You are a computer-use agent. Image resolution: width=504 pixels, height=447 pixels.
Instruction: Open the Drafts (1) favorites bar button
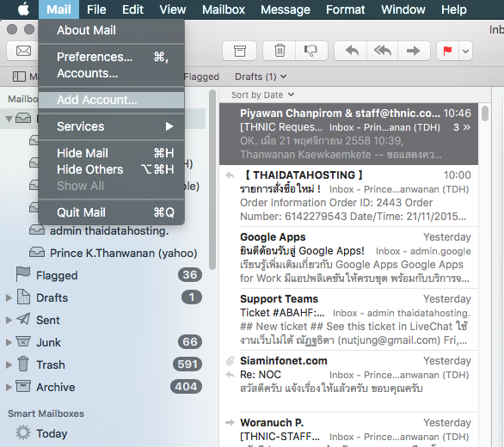click(x=261, y=77)
